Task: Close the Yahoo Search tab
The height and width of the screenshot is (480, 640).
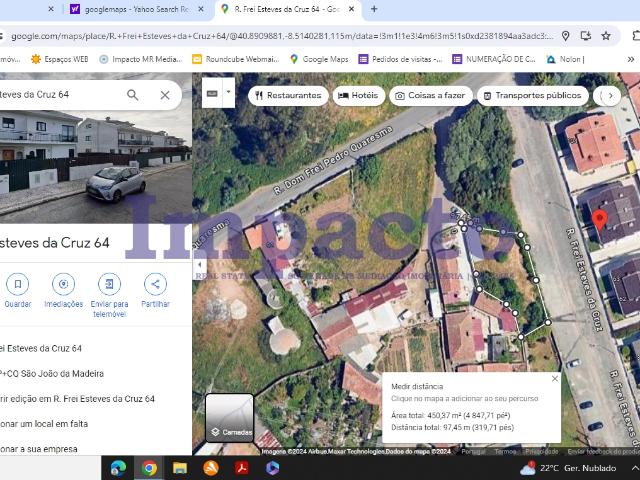Action: pos(201,9)
